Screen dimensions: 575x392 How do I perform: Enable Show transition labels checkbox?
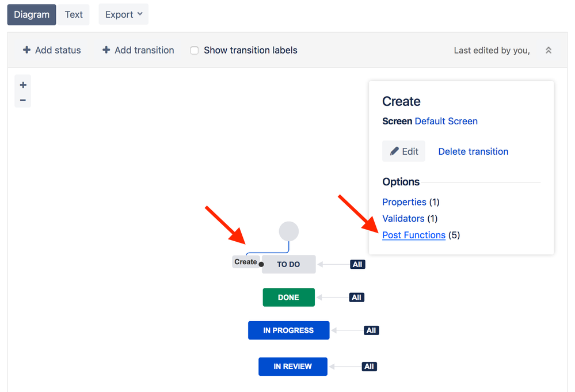click(195, 50)
